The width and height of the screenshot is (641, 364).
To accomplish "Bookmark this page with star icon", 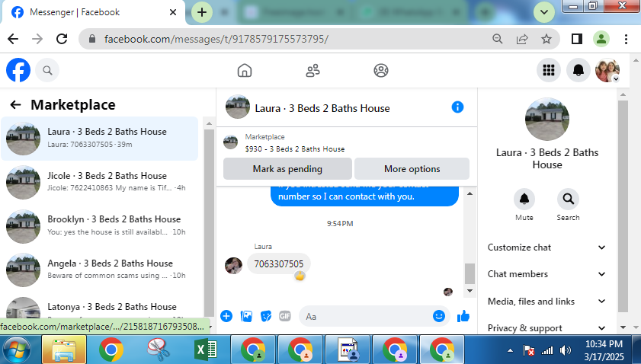I will (546, 40).
